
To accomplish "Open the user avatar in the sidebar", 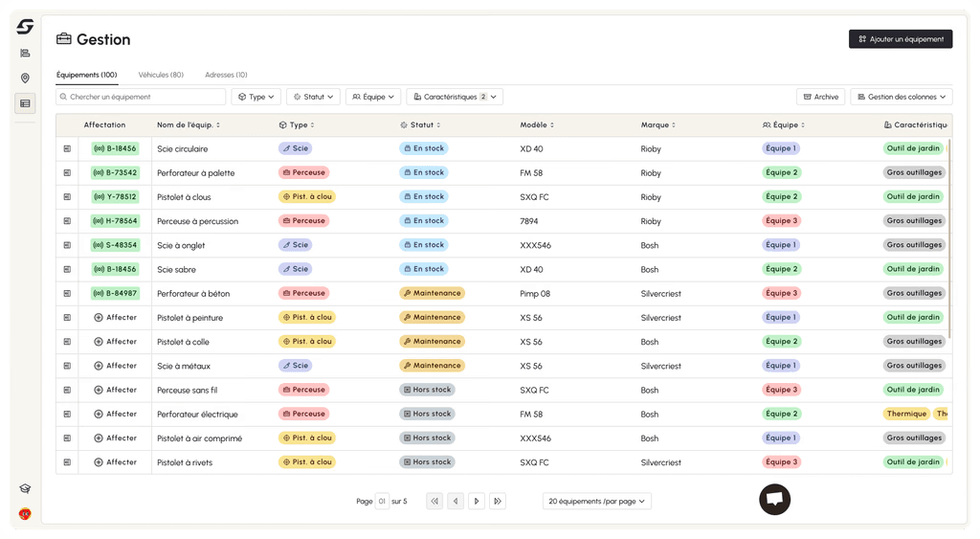I will click(x=25, y=514).
